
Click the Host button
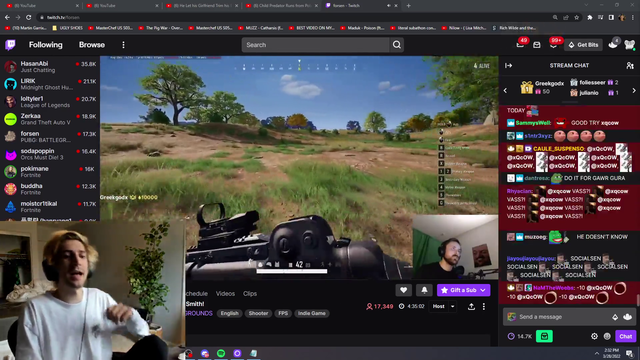click(x=439, y=307)
